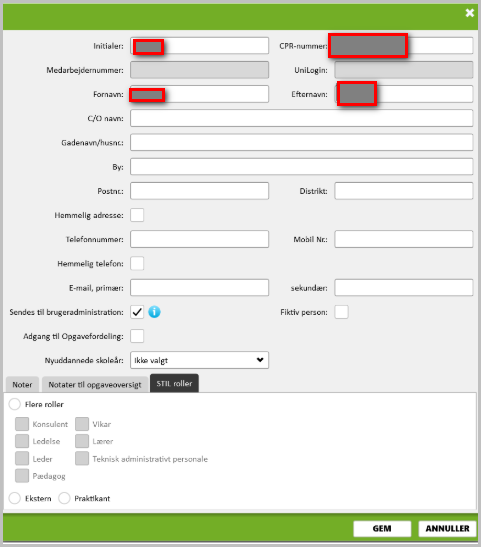The width and height of the screenshot is (481, 547).
Task: Tick the Fiktiv person checkbox
Action: (341, 312)
